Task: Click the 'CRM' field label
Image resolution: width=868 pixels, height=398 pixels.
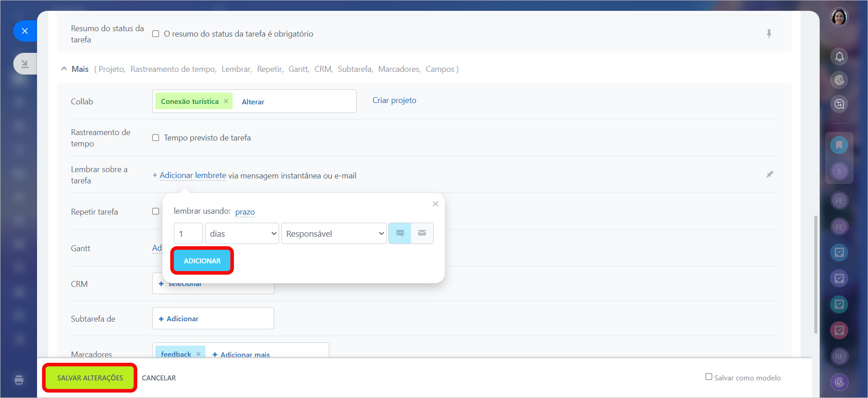Action: [79, 284]
